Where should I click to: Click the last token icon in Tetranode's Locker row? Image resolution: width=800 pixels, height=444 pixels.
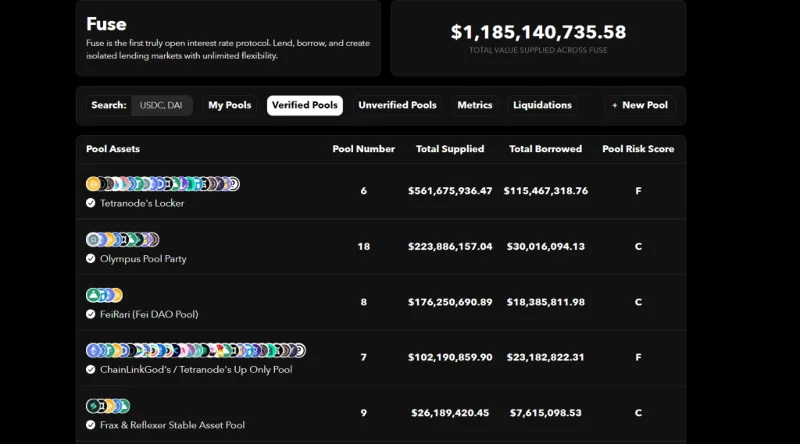click(x=233, y=184)
